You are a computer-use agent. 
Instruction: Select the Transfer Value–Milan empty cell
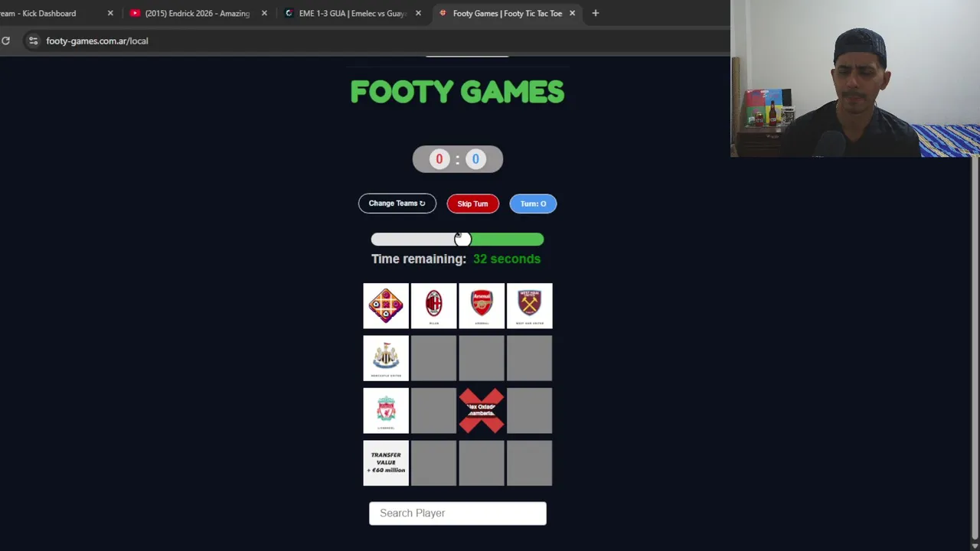(x=433, y=462)
